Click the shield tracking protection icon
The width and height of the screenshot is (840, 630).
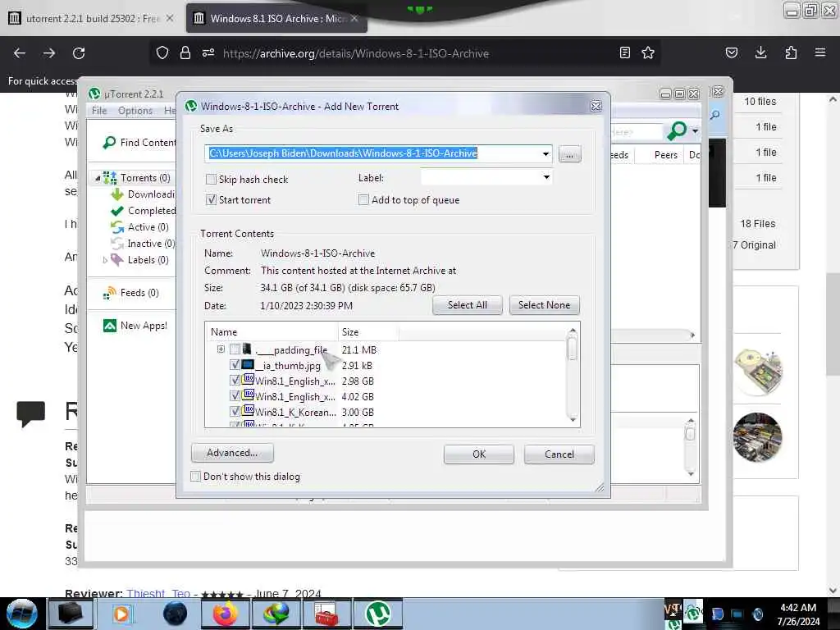tap(162, 52)
